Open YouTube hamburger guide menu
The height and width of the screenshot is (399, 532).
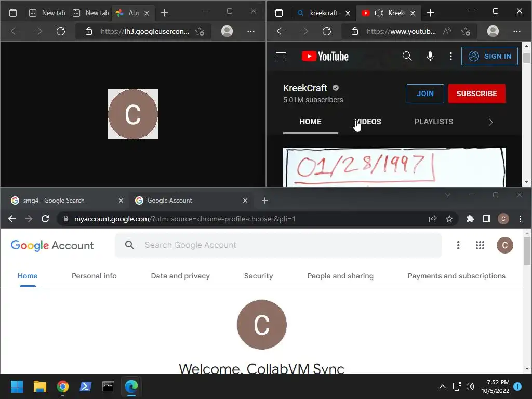(281, 56)
